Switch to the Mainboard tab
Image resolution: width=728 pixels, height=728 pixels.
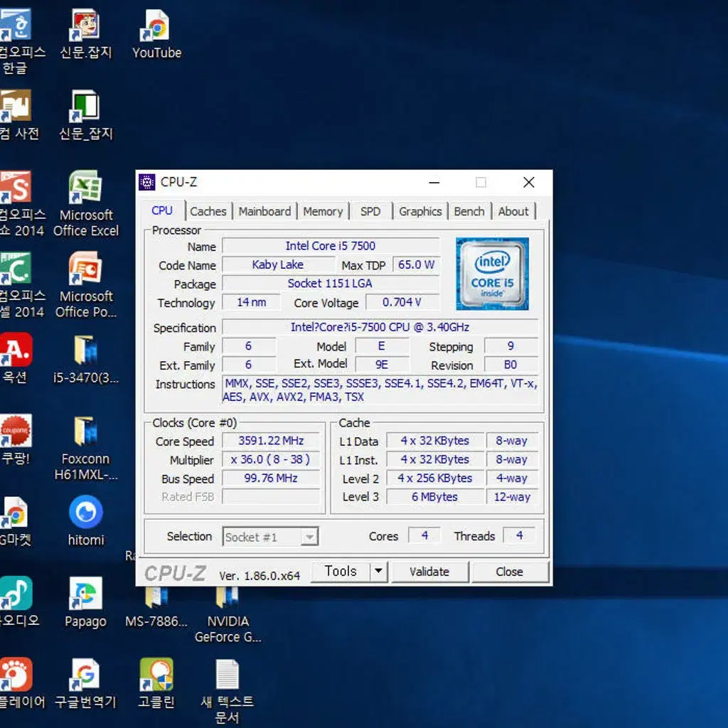(264, 211)
